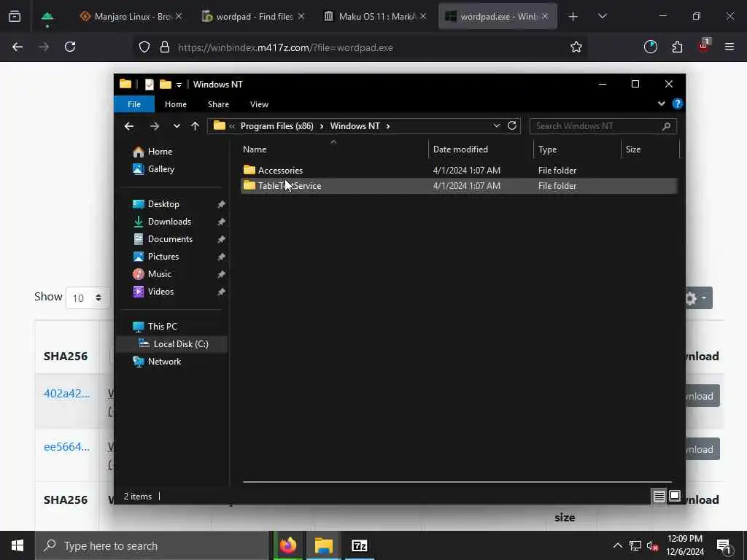Expand the address bar history dropdown

pyautogui.click(x=496, y=125)
